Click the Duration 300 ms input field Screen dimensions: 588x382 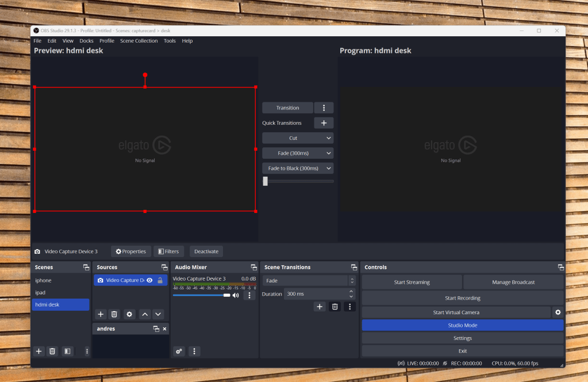pos(316,294)
